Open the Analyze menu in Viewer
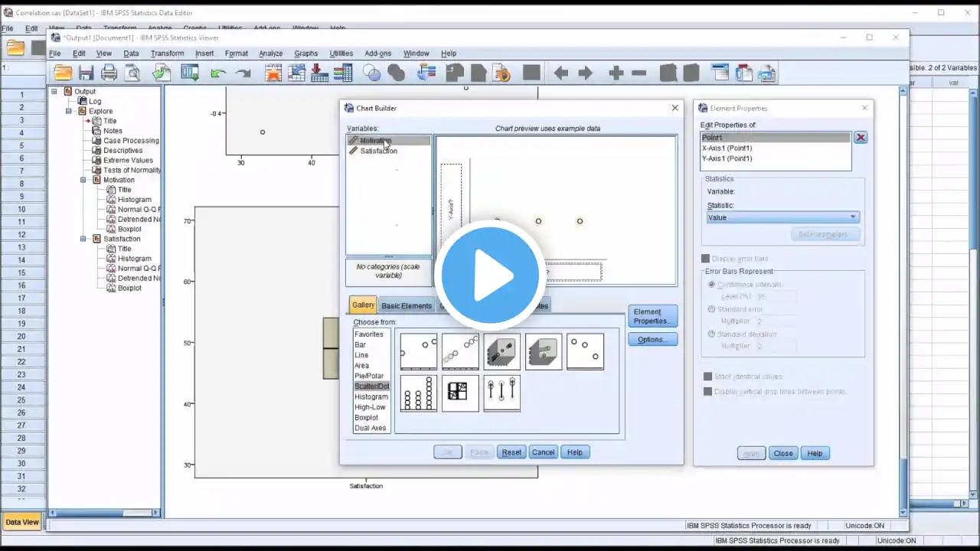980x551 pixels. [x=271, y=54]
